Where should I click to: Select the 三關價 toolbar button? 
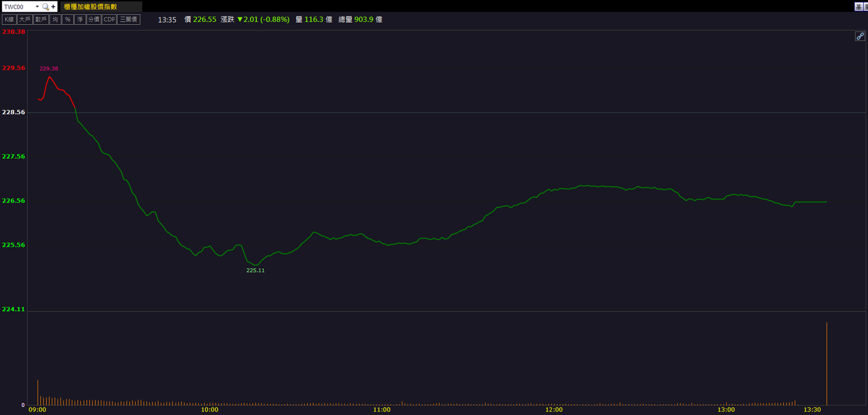[129, 20]
